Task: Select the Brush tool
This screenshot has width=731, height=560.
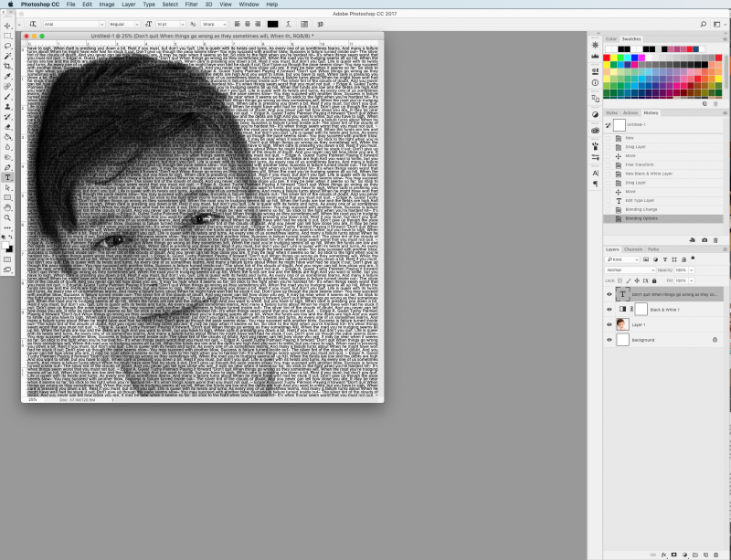Action: point(7,97)
